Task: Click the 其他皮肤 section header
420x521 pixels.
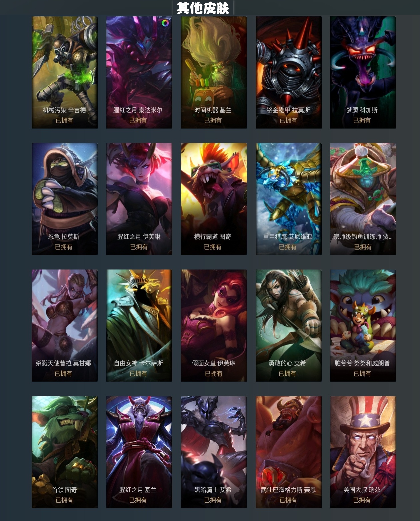Action: [x=203, y=8]
